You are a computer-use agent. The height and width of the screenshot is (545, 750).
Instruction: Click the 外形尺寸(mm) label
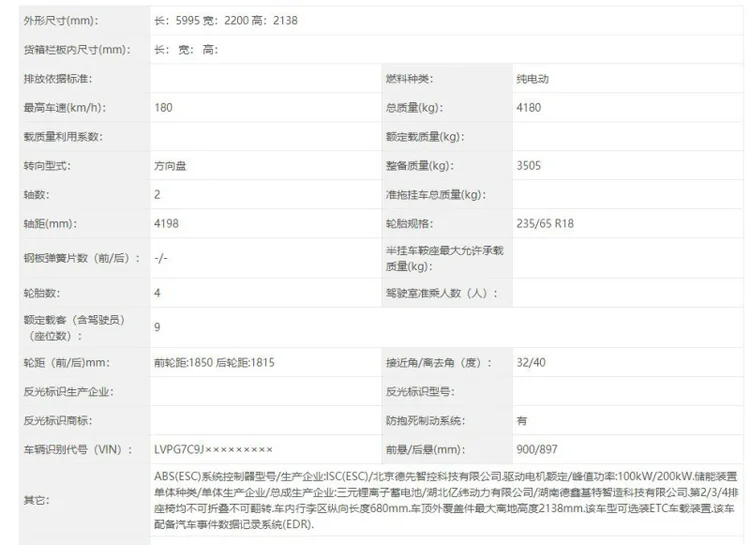61,21
